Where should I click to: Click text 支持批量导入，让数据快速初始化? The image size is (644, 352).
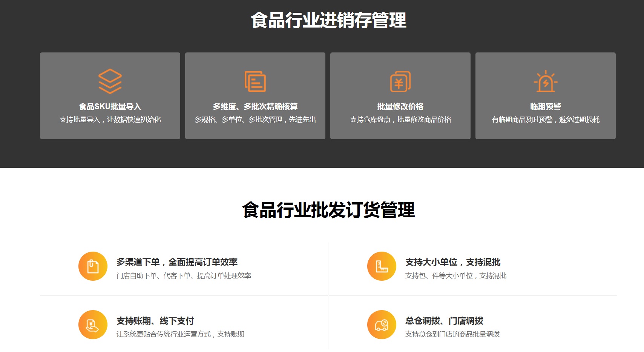pos(110,120)
